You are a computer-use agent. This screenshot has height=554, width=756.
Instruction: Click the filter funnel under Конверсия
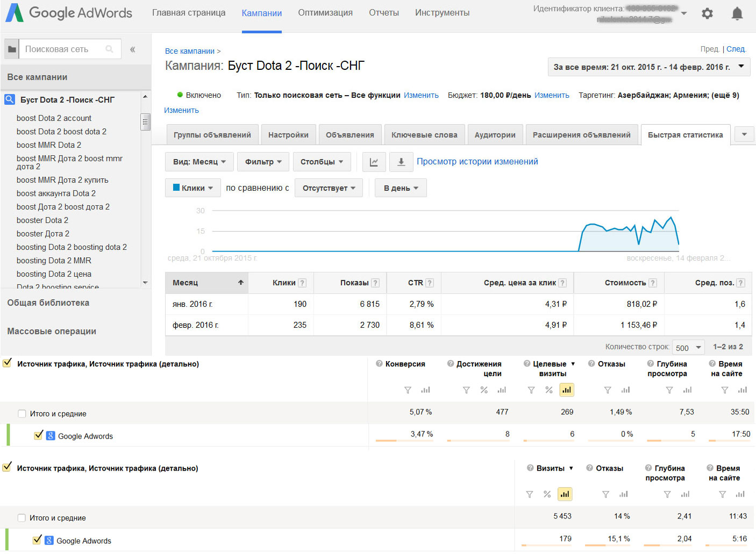(408, 390)
